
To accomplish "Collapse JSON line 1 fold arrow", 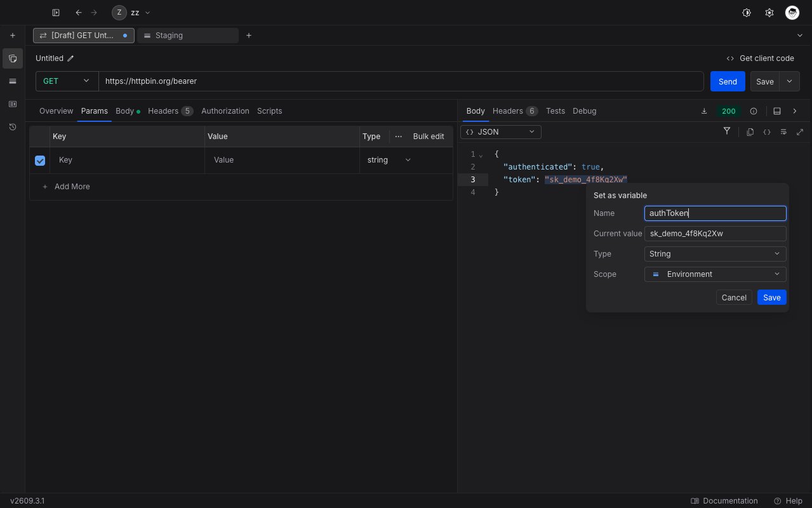I will pos(481,155).
